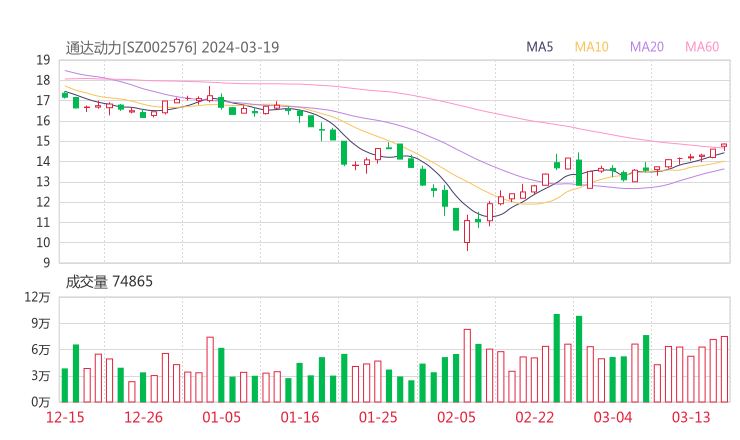Click the 12-15 date axis label

pos(65,417)
